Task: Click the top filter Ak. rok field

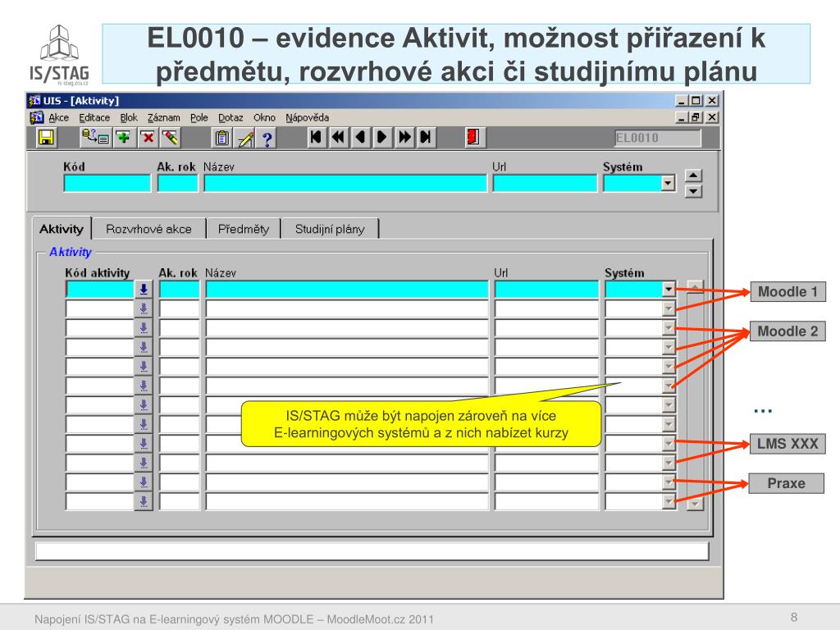Action: [x=178, y=183]
